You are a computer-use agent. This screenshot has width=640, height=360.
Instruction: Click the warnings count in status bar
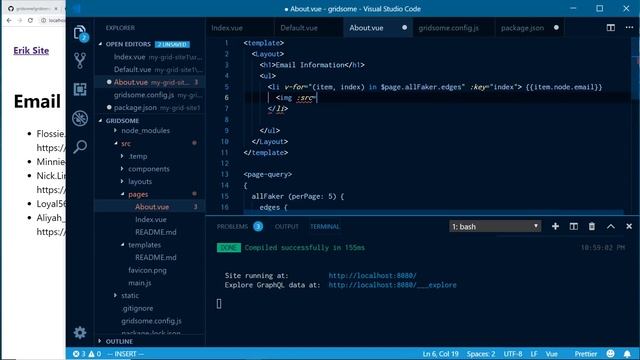click(x=95, y=354)
